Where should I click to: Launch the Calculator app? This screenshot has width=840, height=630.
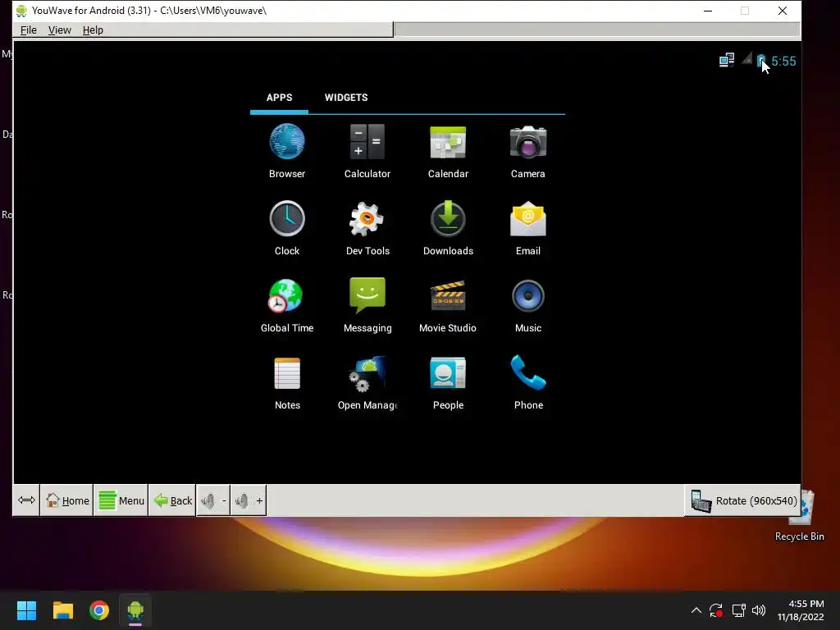(367, 151)
